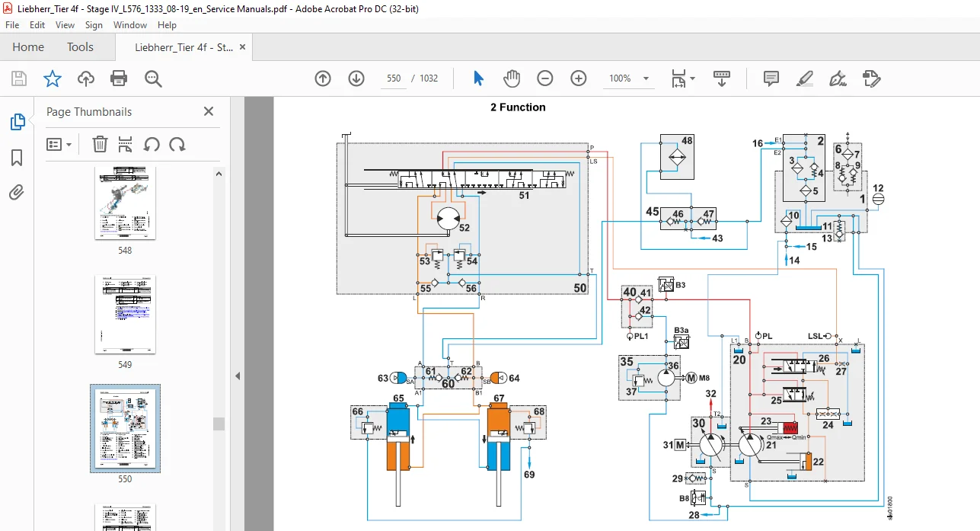The width and height of the screenshot is (980, 531).
Task: Delete selected page thumbnails with the trash icon
Action: tap(100, 144)
